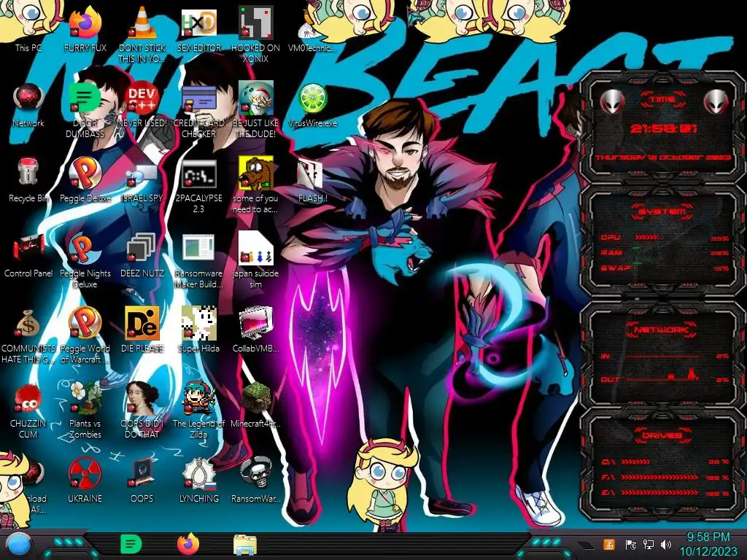Select the UKRAINE radiation symbol icon

point(85,480)
